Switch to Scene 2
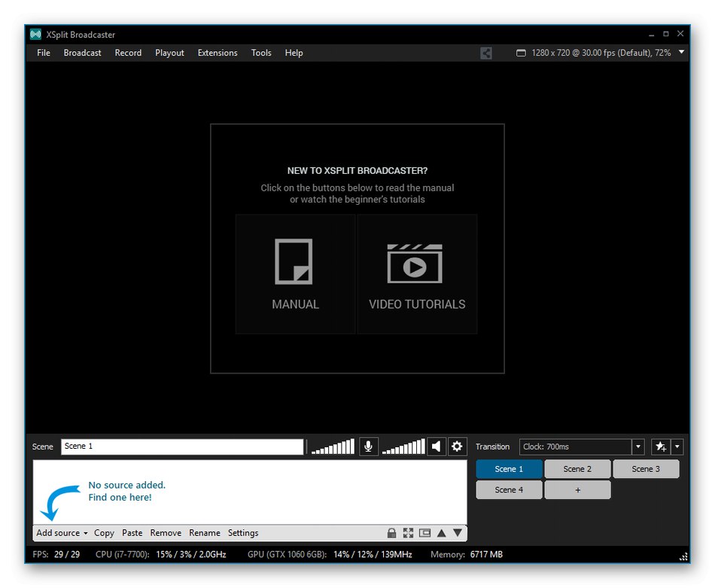Image resolution: width=715 pixels, height=588 pixels. 578,469
